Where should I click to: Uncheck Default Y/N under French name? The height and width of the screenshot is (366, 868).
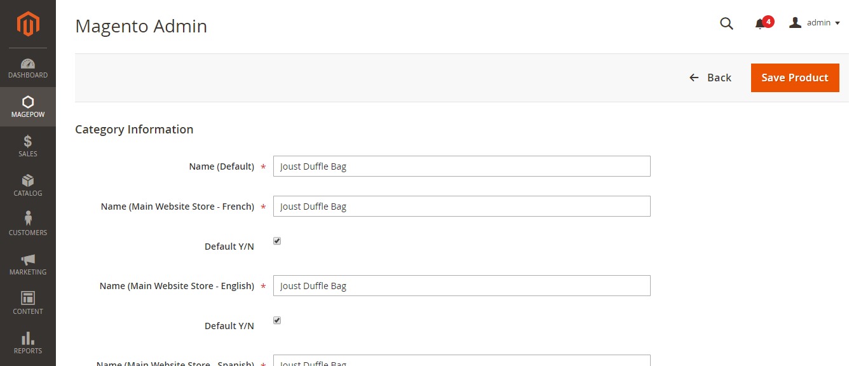[x=277, y=241]
